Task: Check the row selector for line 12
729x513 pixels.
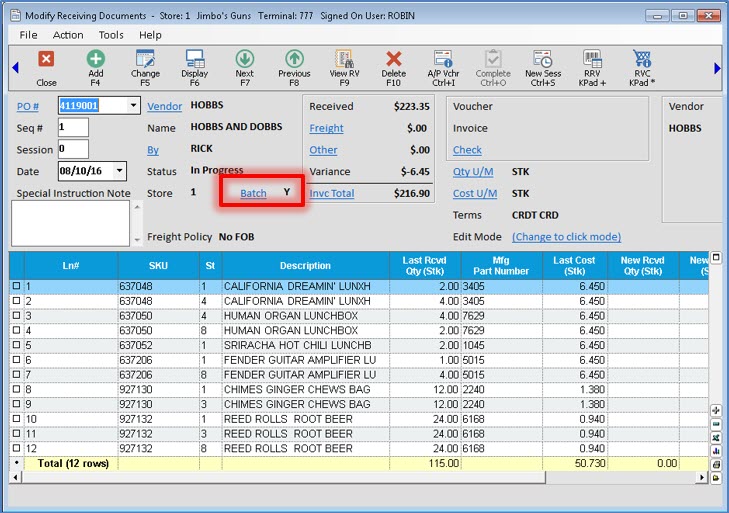Action: pyautogui.click(x=15, y=449)
